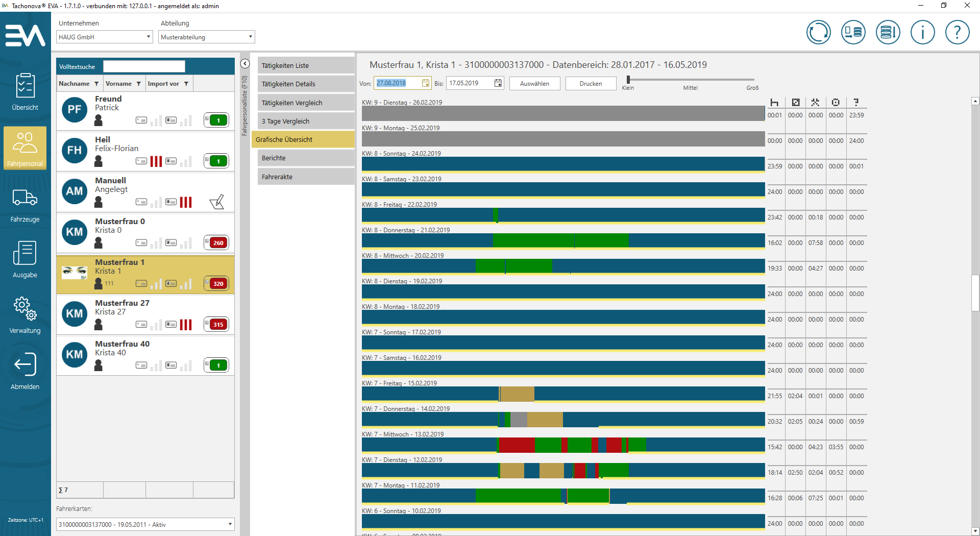Switch to Tätigkeiten Liste tab

click(x=306, y=65)
